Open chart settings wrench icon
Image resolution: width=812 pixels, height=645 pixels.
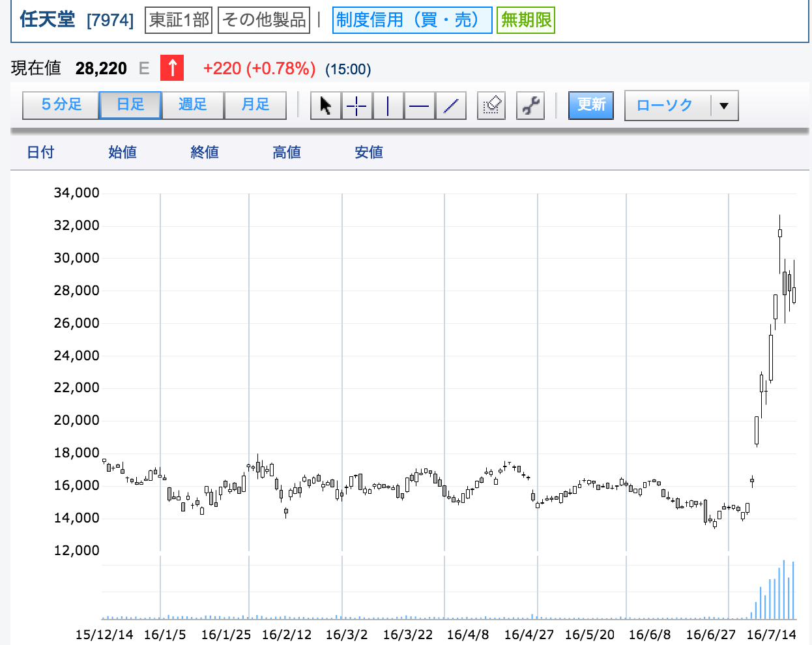click(x=530, y=106)
